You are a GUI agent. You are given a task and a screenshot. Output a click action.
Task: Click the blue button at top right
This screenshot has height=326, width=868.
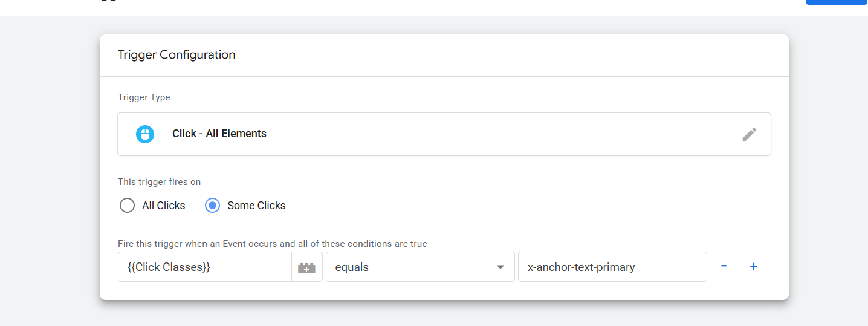click(x=837, y=2)
